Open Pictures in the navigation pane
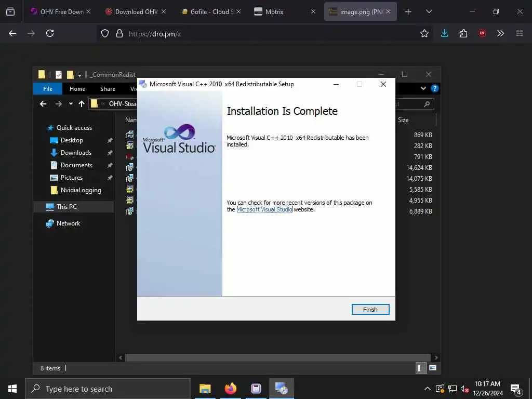This screenshot has height=399, width=532. tap(71, 178)
